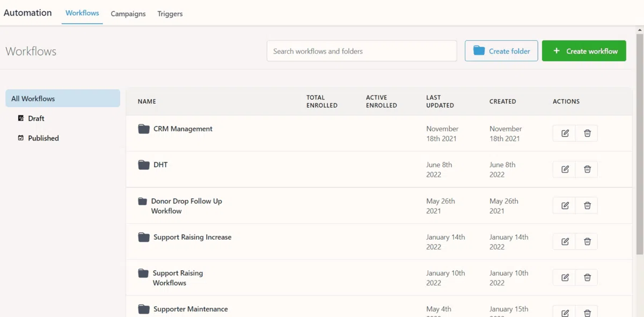
Task: Open the Supporter Maintenance folder icon
Action: [x=143, y=309]
